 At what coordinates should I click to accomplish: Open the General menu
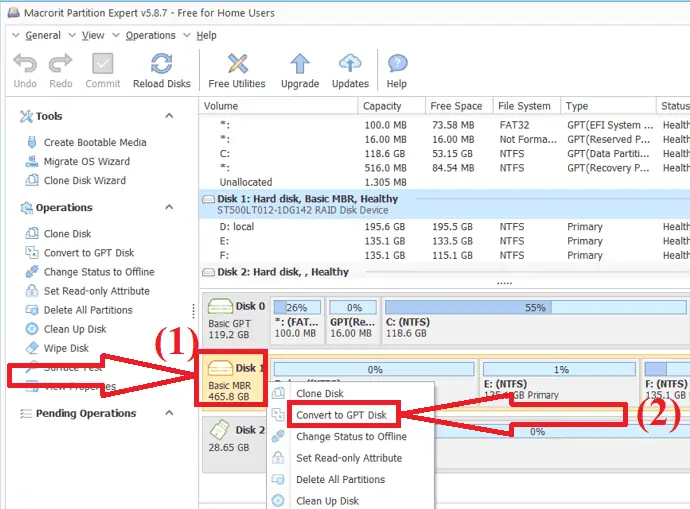point(43,35)
